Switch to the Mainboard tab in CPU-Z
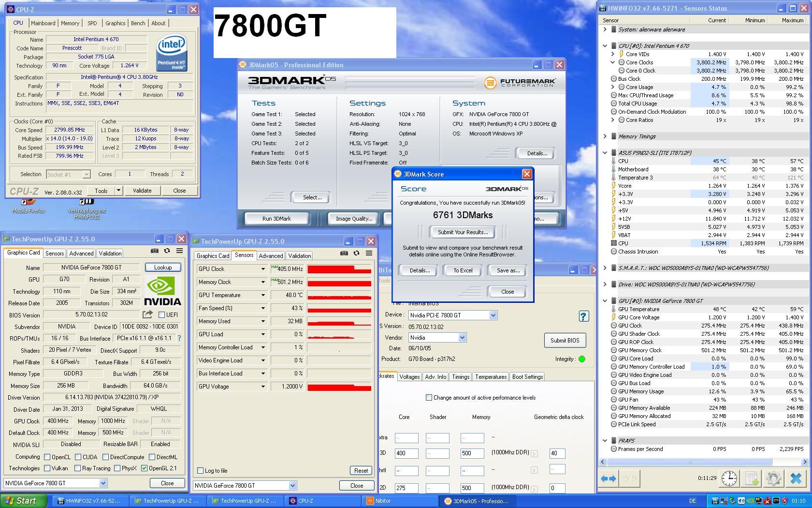This screenshot has width=812, height=508. click(x=43, y=23)
